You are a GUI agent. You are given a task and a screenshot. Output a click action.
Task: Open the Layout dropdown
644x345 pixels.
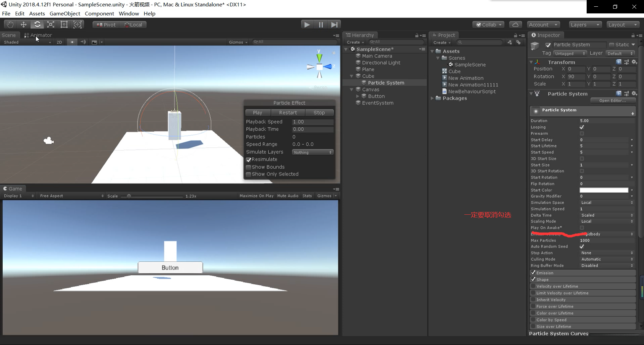pyautogui.click(x=623, y=25)
